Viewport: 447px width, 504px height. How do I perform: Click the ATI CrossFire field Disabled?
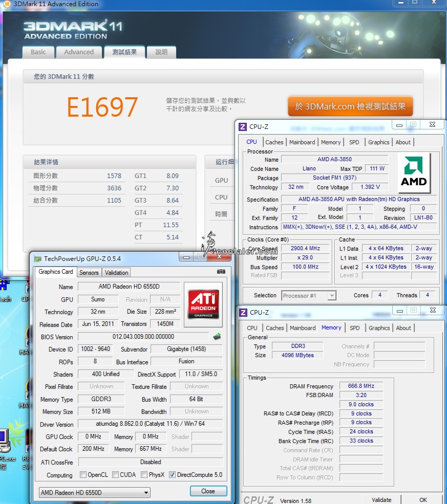coord(151,462)
